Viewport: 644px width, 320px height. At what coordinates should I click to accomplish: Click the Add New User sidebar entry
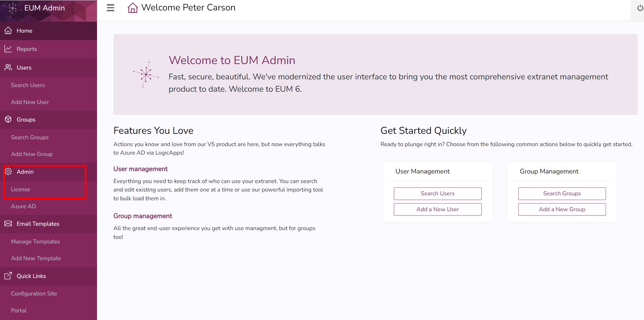pos(30,102)
